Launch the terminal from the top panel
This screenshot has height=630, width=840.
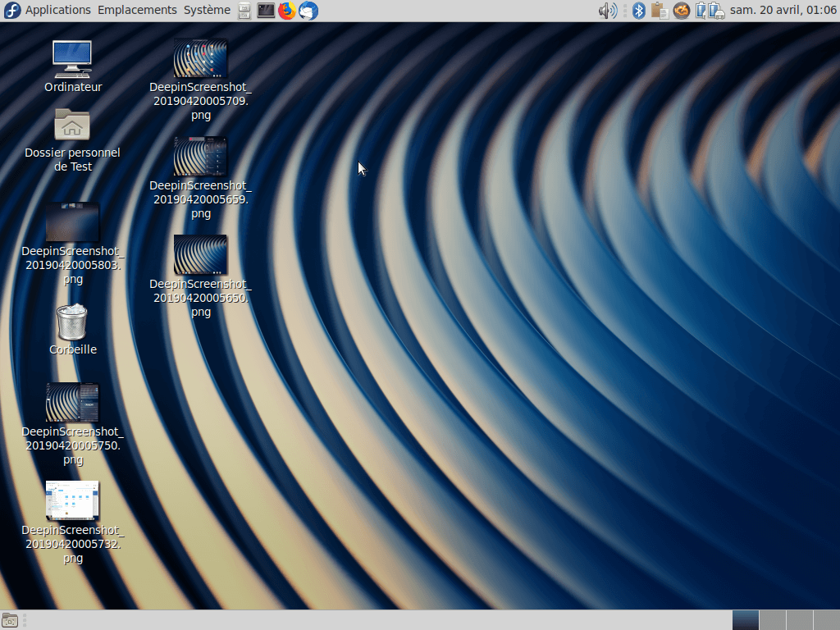pos(266,11)
